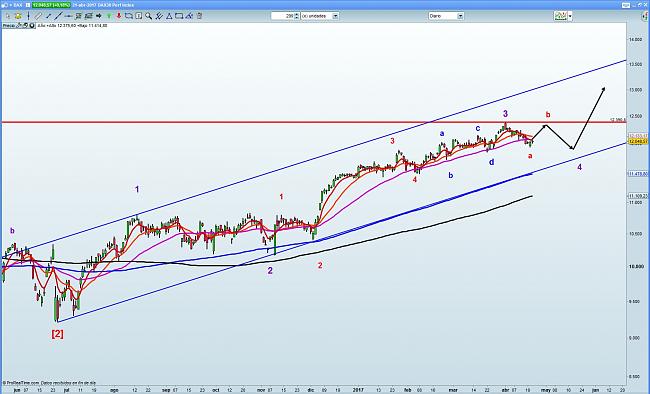650x394 pixels.
Task: Click the 10.500 price axis label
Action: click(635, 234)
